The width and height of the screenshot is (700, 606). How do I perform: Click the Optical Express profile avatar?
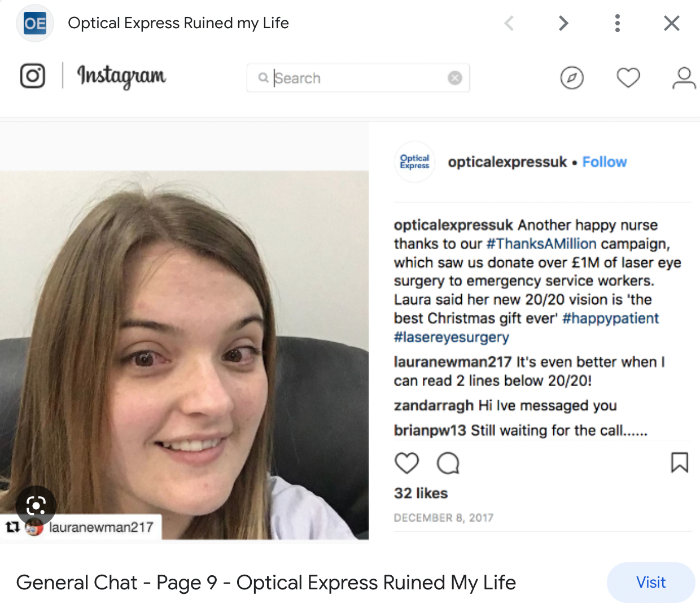click(x=415, y=162)
